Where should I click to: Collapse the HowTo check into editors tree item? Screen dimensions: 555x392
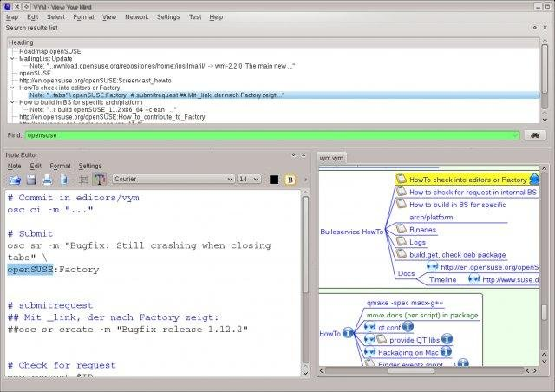tap(13, 88)
